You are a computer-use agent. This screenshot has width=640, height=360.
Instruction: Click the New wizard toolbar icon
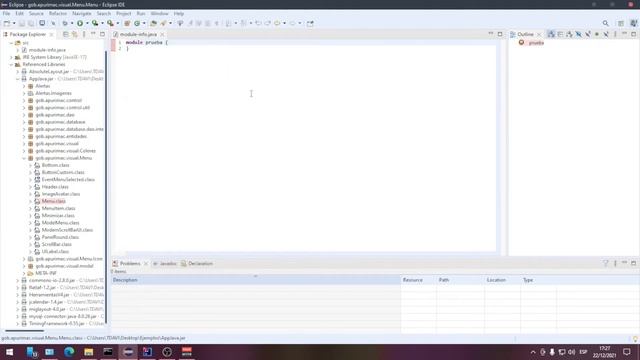[7, 23]
